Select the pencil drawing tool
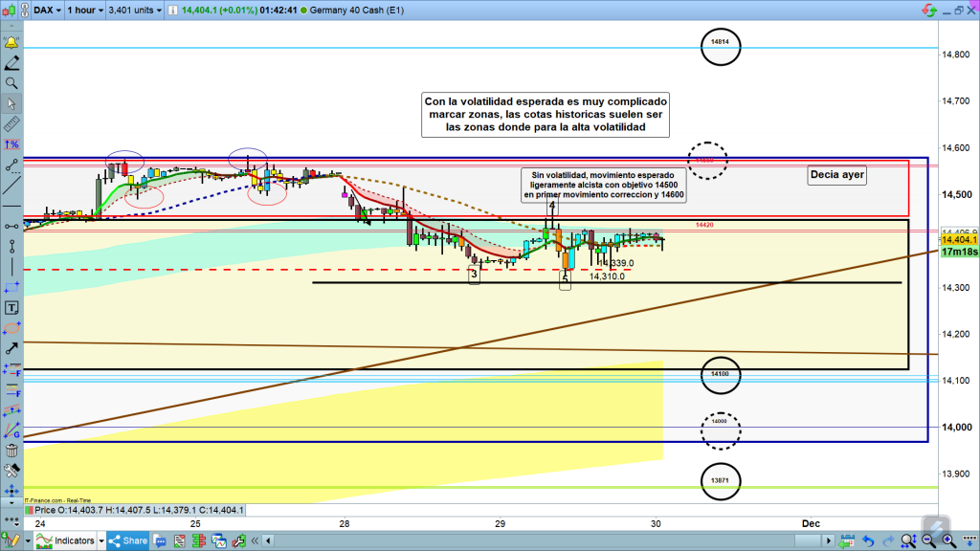Screen dimensions: 980x551 (x=11, y=63)
